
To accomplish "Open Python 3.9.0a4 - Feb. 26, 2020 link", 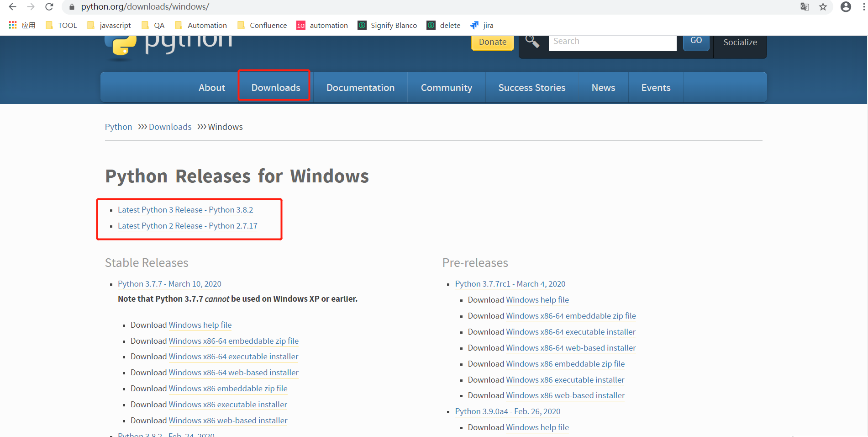I will tap(508, 411).
